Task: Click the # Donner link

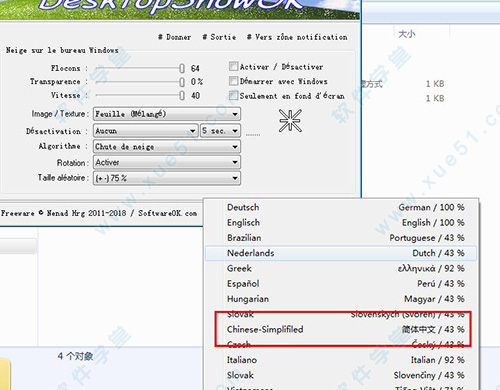Action: pos(175,37)
